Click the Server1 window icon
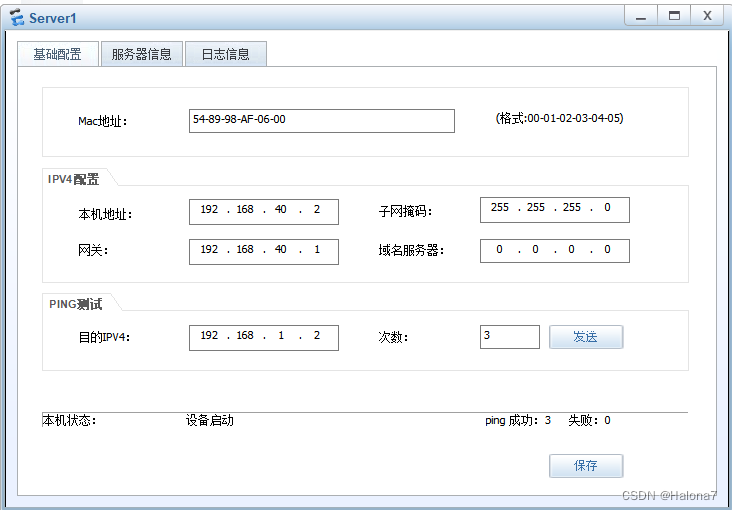 17,18
